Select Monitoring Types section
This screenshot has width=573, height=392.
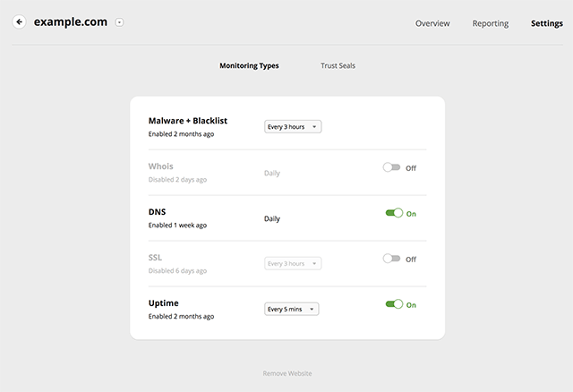249,65
